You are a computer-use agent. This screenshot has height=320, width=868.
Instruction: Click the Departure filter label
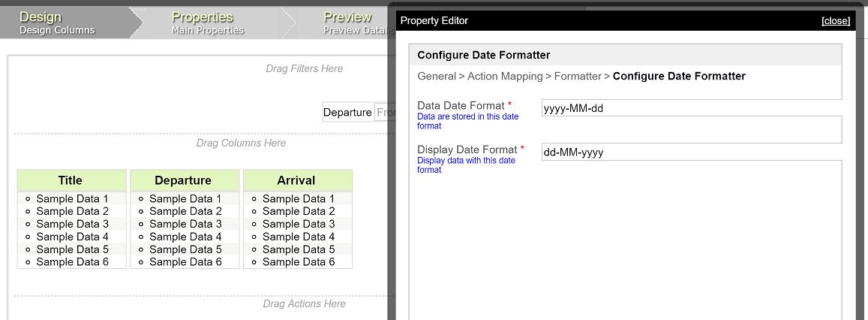click(x=347, y=113)
